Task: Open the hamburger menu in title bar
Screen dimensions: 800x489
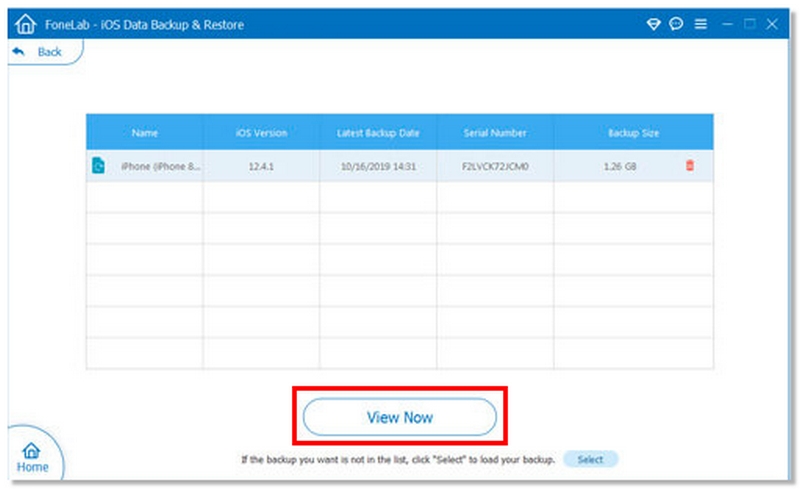Action: point(700,24)
